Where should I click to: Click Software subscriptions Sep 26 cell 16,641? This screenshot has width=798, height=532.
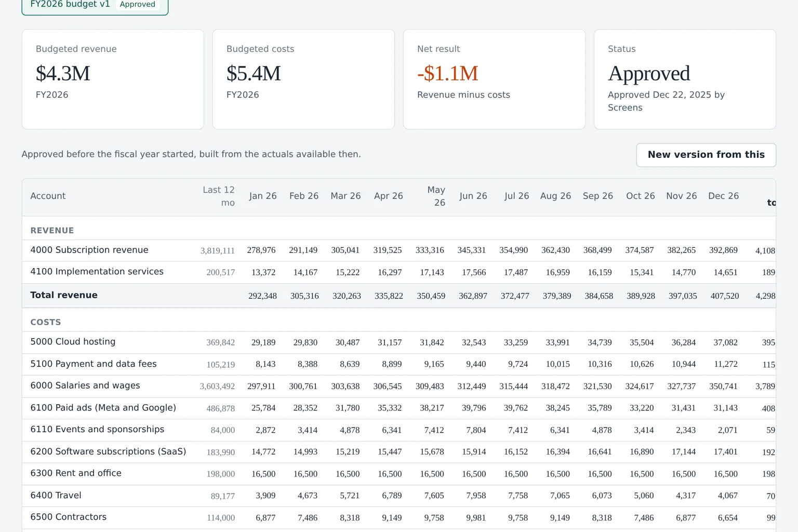point(600,452)
